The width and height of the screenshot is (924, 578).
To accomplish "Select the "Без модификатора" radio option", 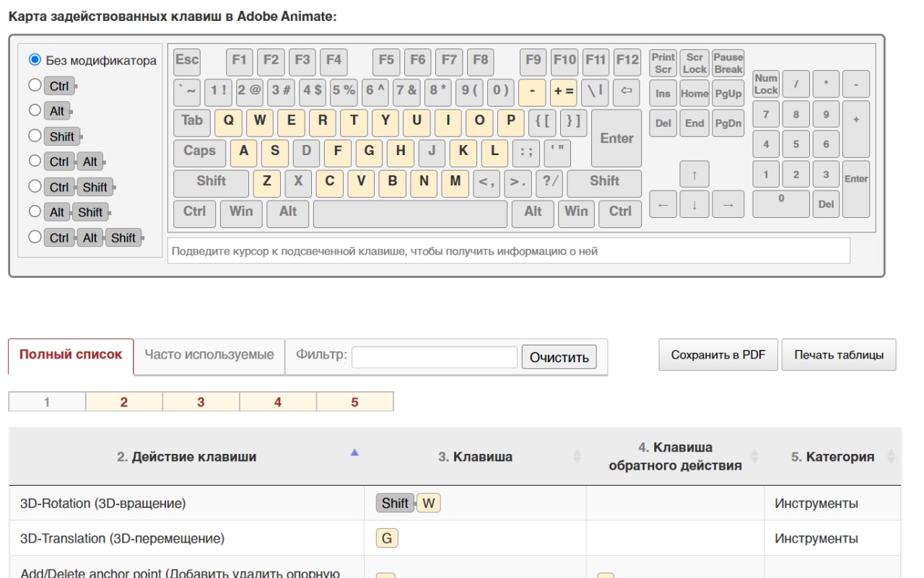I will 35,60.
